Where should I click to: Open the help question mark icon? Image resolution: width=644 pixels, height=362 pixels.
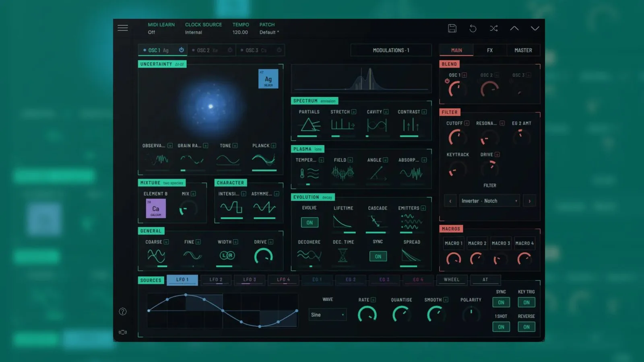(x=123, y=311)
